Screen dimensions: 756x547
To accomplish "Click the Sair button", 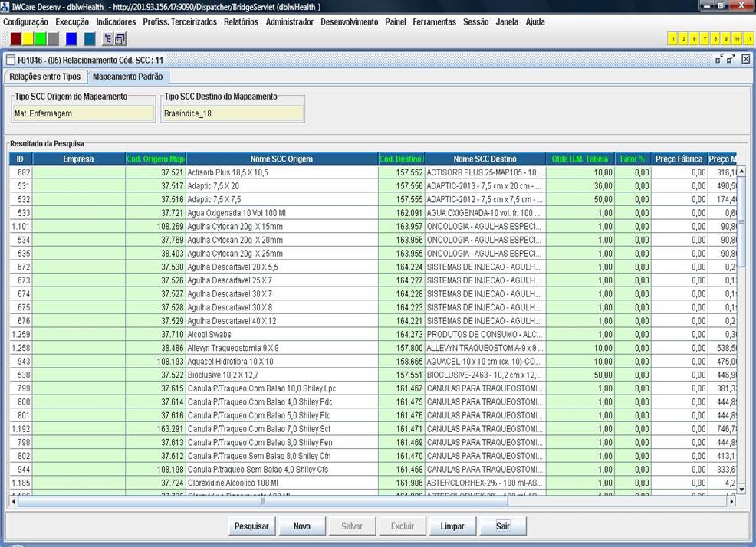I will coord(503,526).
